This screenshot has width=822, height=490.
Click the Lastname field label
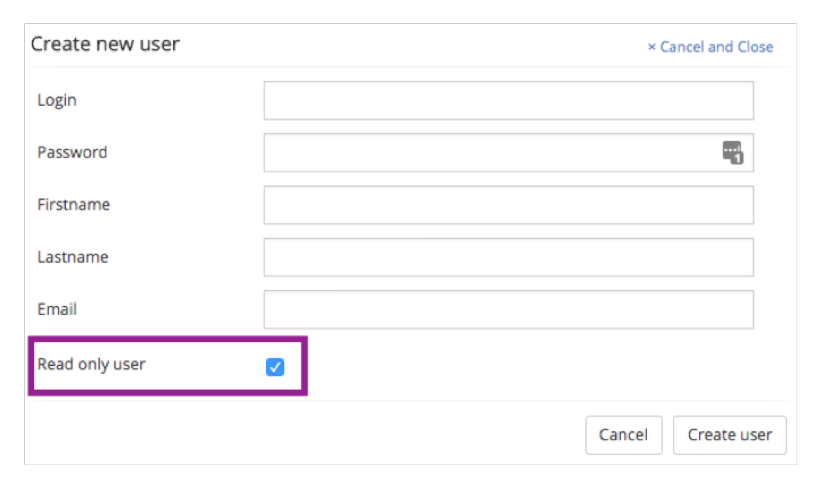(72, 257)
